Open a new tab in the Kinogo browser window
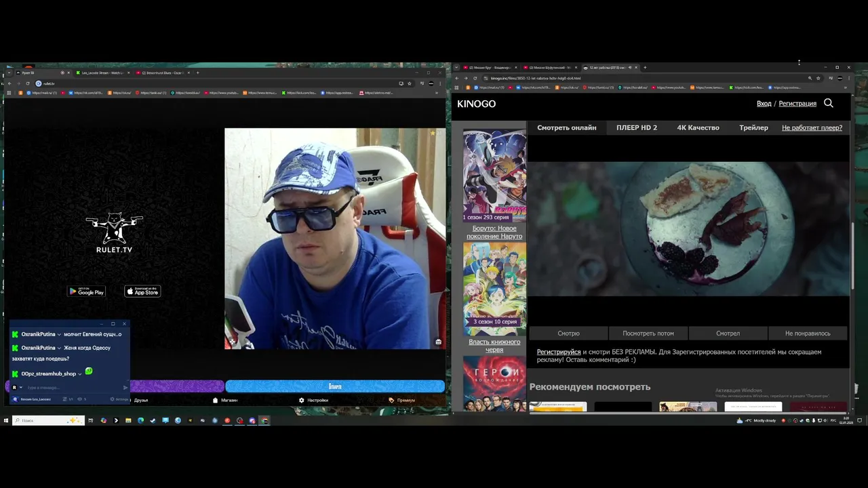This screenshot has height=488, width=868. coord(645,67)
